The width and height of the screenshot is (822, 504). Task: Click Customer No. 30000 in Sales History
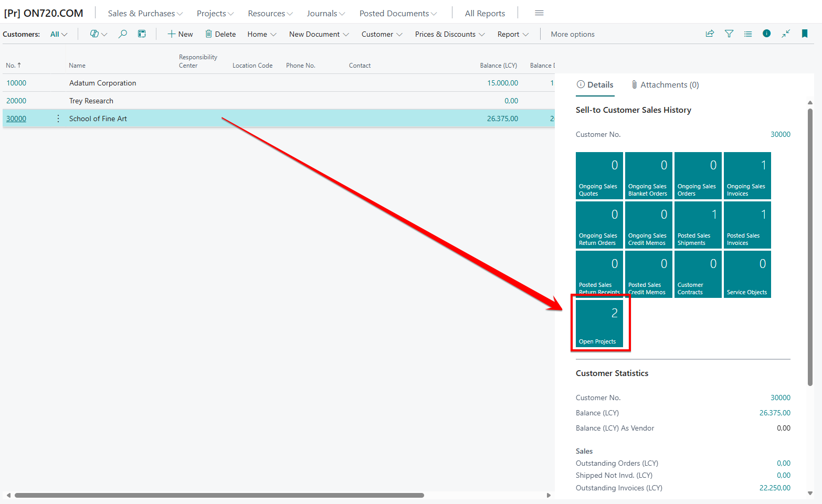(x=780, y=134)
